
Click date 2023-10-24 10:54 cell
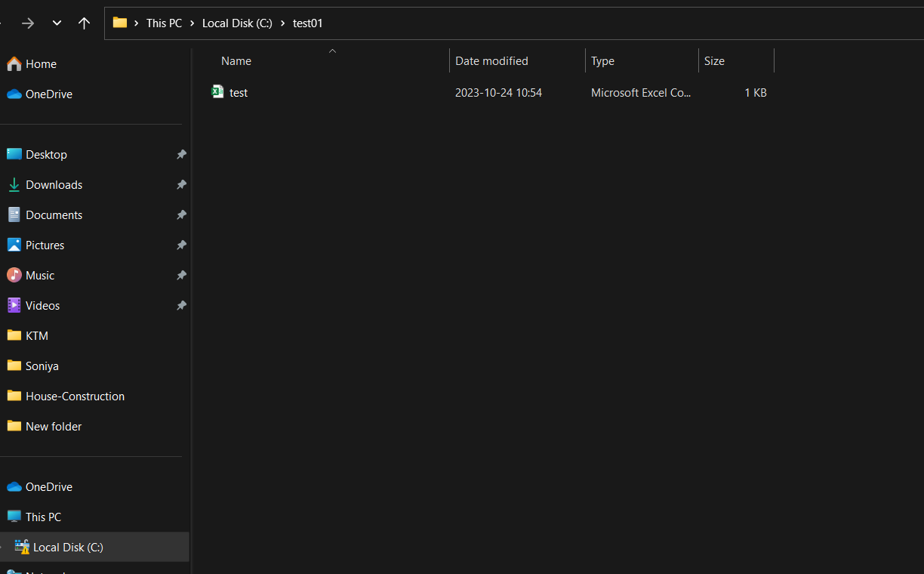click(498, 93)
